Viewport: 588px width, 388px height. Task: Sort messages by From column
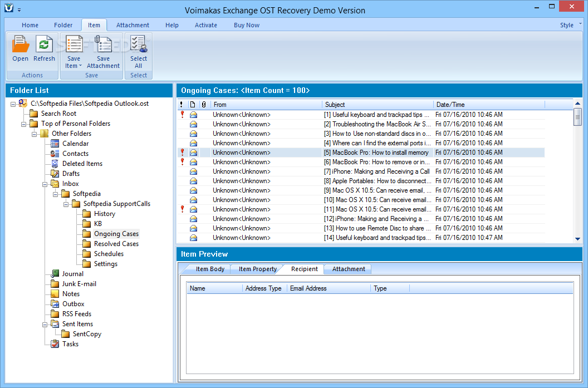266,105
